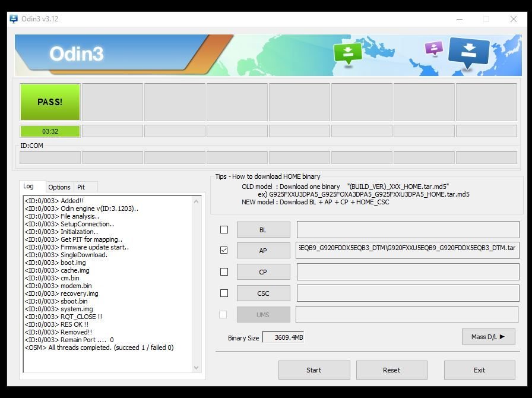This screenshot has width=532, height=398.
Task: Click the large blue download bubble icon
Action: [x=469, y=53]
